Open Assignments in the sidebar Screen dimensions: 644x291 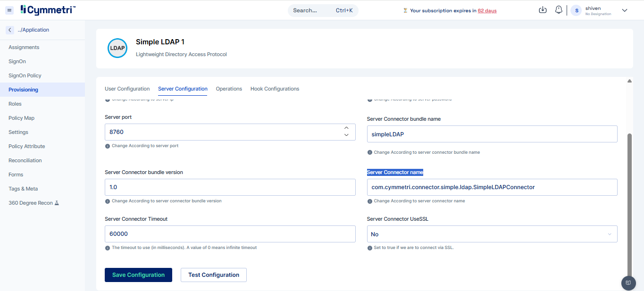(42, 47)
